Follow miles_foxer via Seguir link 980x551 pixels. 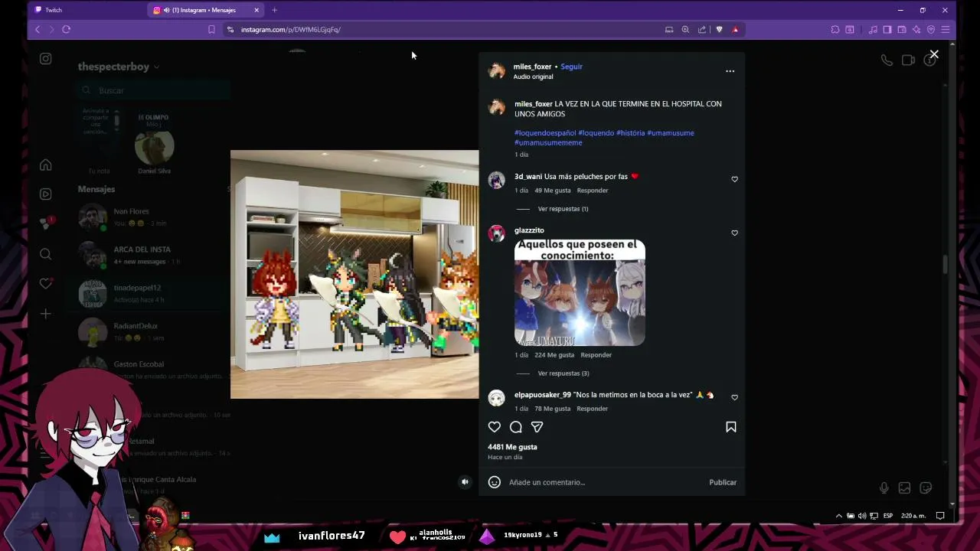click(x=571, y=67)
